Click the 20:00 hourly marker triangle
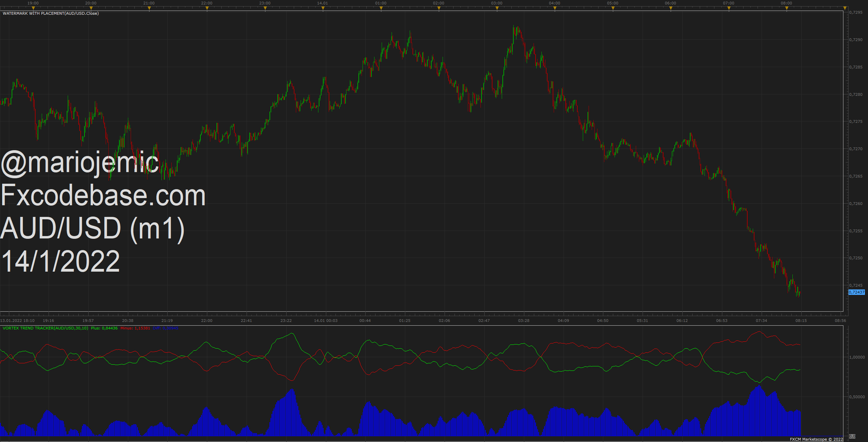 tap(91, 9)
